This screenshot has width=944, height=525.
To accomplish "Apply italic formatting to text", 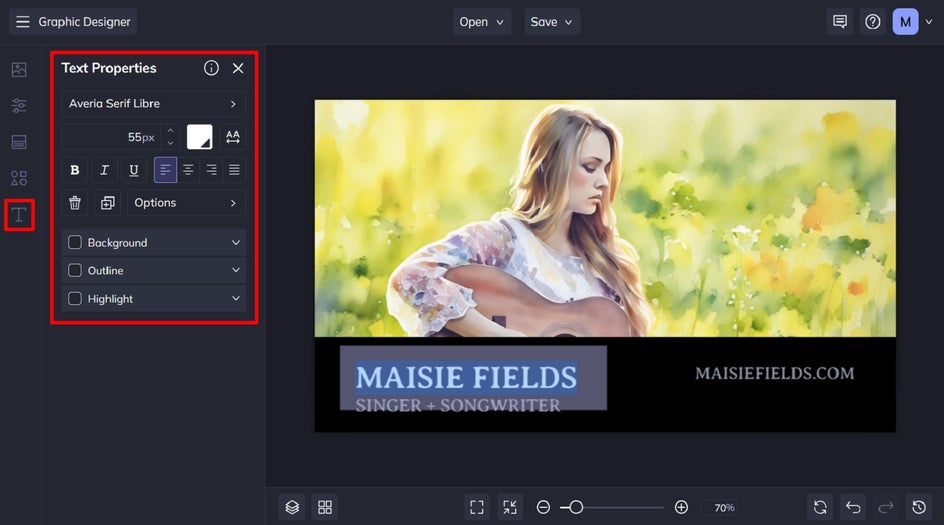I will pos(104,170).
